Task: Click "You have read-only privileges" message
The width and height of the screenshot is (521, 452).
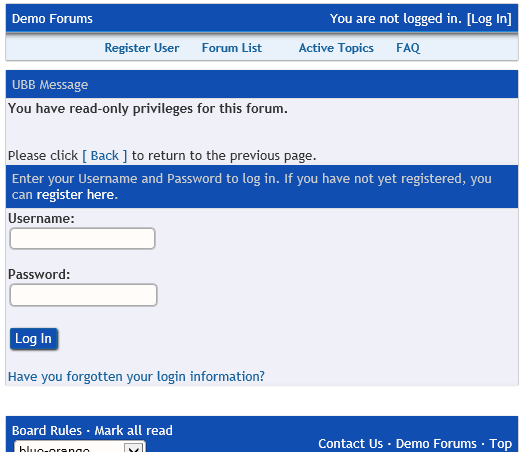Action: point(148,109)
